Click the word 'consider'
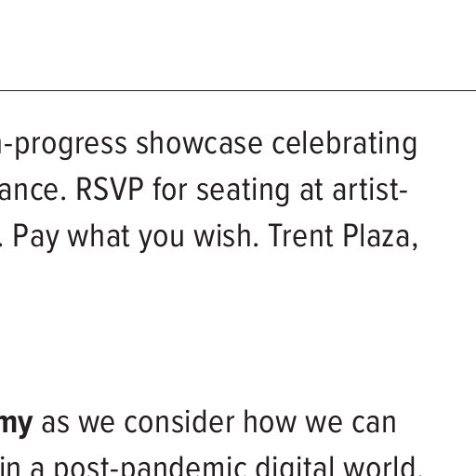The width and height of the screenshot is (476, 476). pyautogui.click(x=179, y=422)
